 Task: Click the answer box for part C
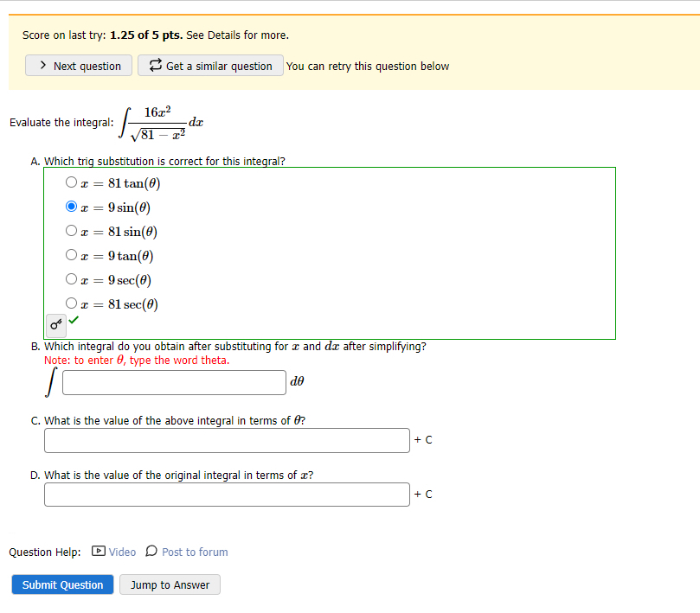(226, 440)
